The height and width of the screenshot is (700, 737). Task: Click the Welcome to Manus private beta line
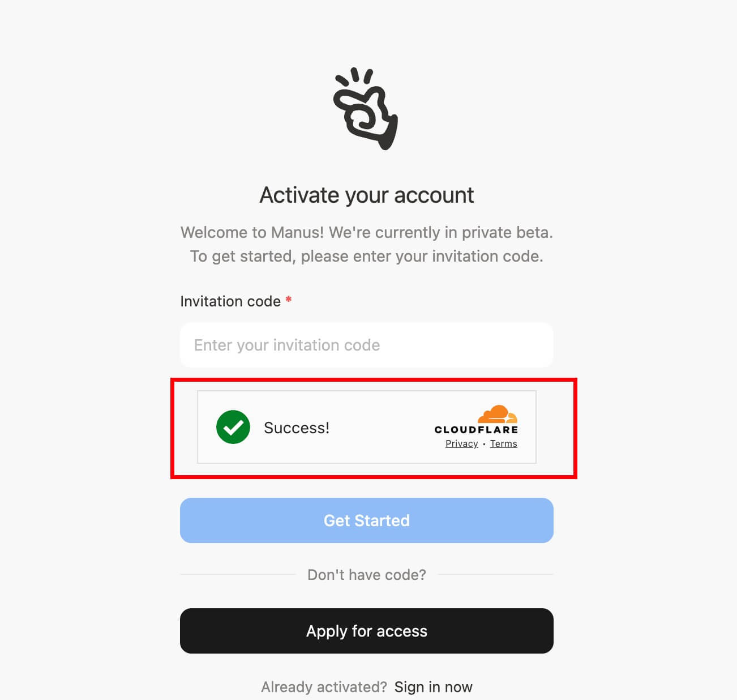click(x=367, y=232)
